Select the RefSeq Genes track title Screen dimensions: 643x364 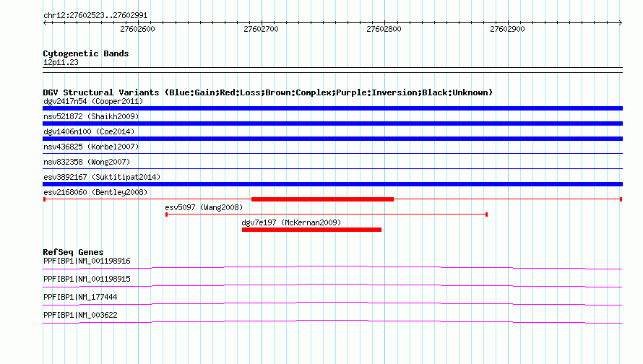pos(74,252)
